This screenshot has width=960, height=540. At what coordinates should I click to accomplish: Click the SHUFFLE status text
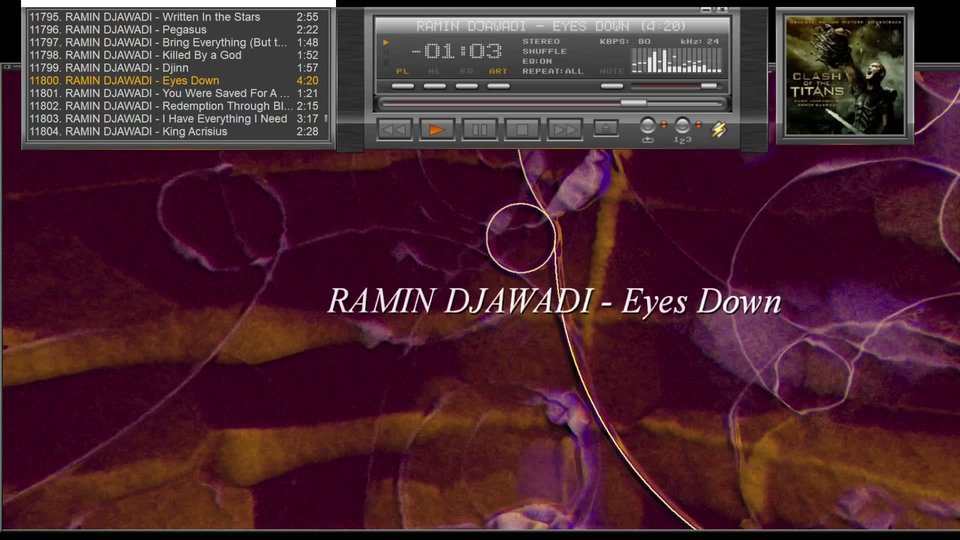pos(544,51)
